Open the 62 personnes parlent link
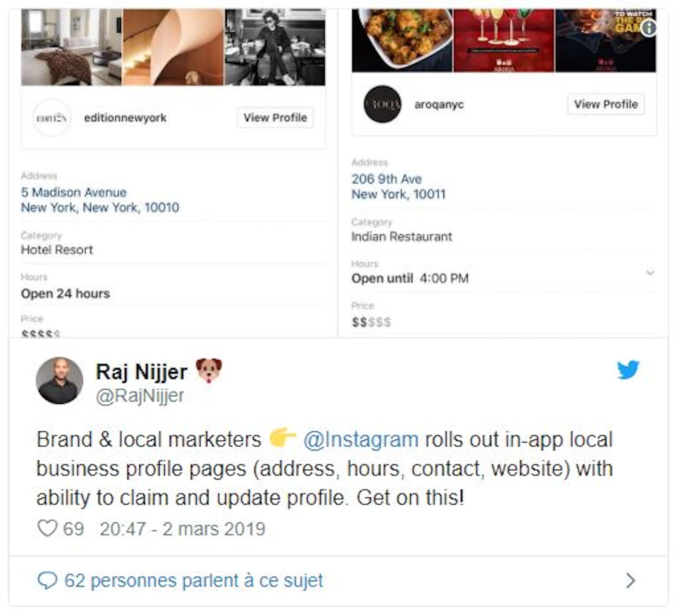This screenshot has width=681, height=616. (193, 581)
